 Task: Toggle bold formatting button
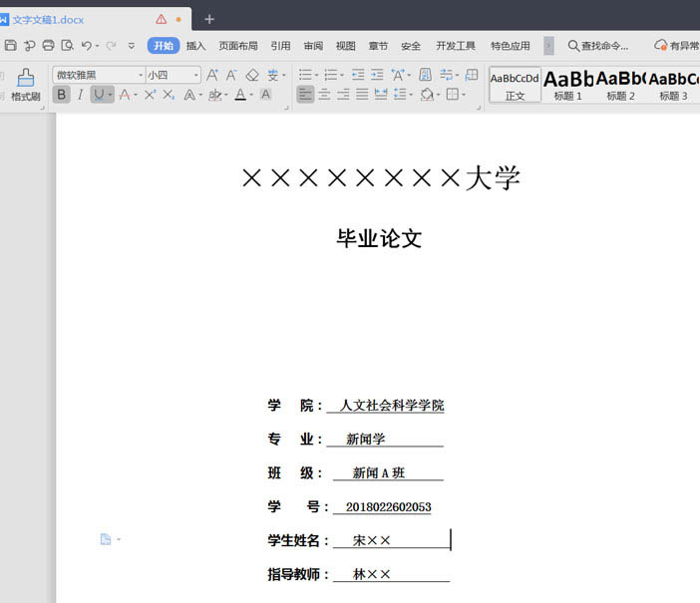click(62, 95)
